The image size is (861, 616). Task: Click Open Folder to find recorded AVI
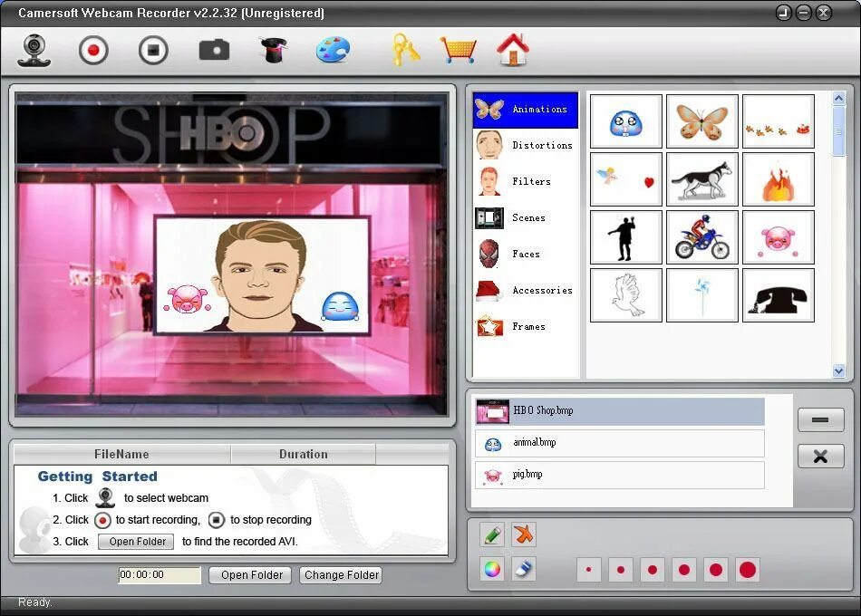[x=135, y=541]
